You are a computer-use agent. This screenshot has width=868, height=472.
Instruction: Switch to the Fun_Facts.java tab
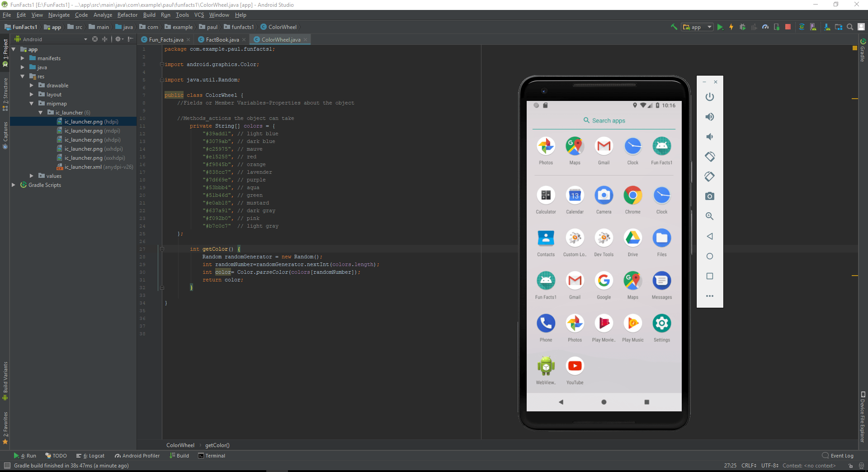click(166, 40)
